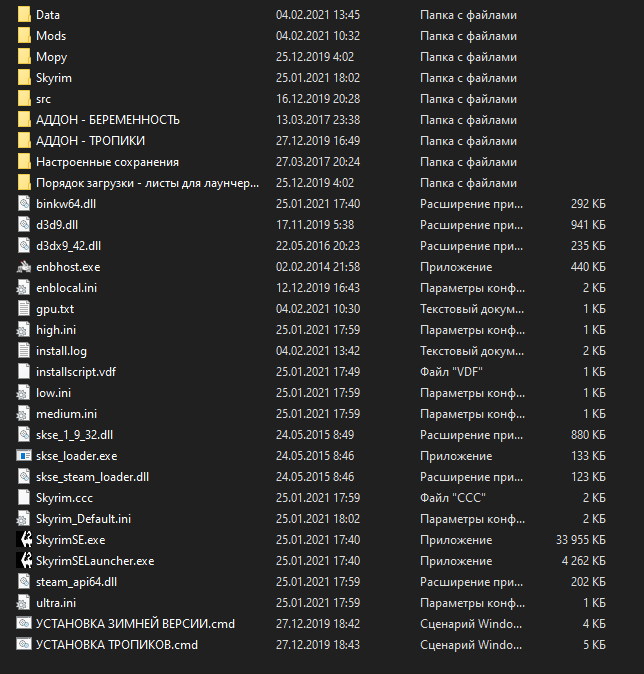
Task: Click the enblocal.ini settings file icon
Action: [25, 288]
